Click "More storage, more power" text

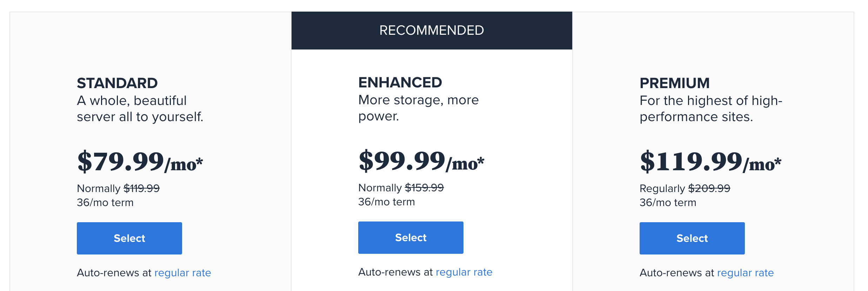click(x=418, y=108)
